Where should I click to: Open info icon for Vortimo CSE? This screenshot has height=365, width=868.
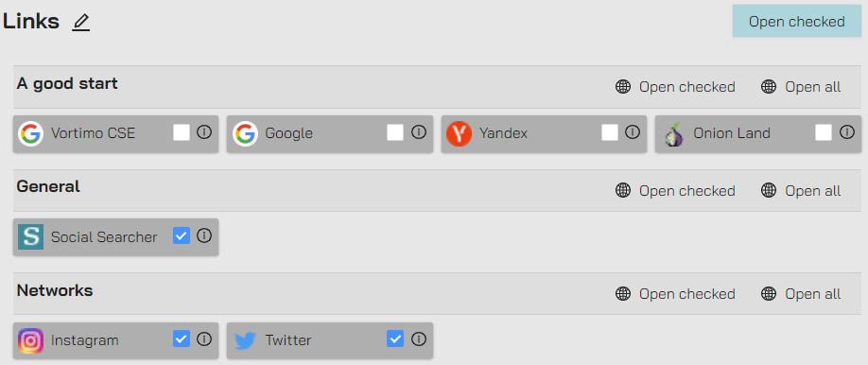[204, 132]
